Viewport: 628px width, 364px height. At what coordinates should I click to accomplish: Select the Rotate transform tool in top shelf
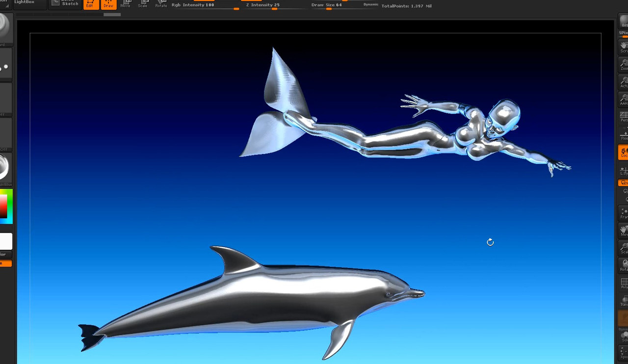(161, 4)
